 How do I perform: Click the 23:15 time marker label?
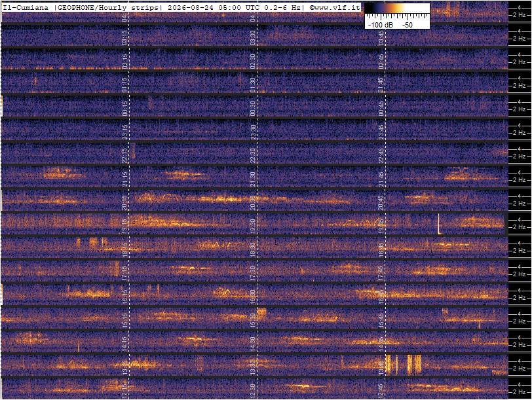coord(124,132)
